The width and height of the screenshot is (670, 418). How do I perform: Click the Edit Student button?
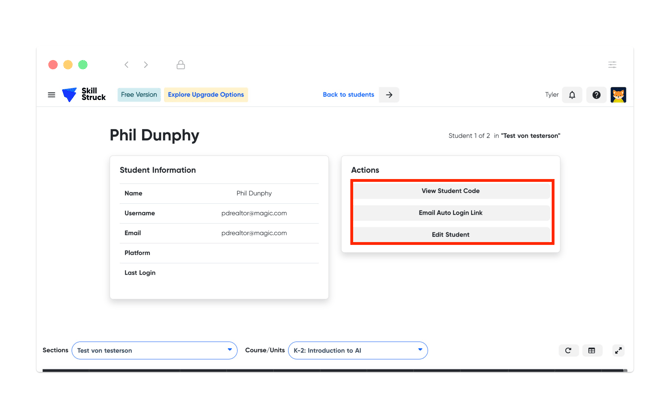tap(450, 235)
